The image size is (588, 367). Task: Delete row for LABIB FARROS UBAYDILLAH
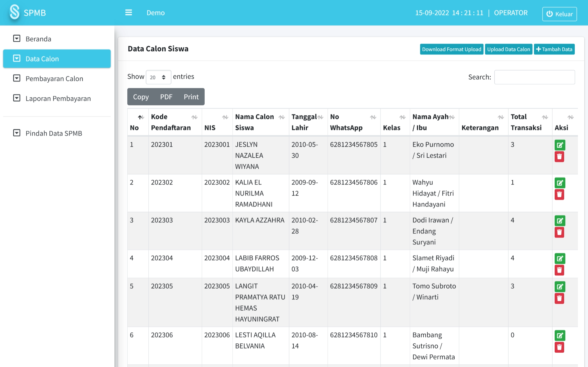[x=559, y=271]
